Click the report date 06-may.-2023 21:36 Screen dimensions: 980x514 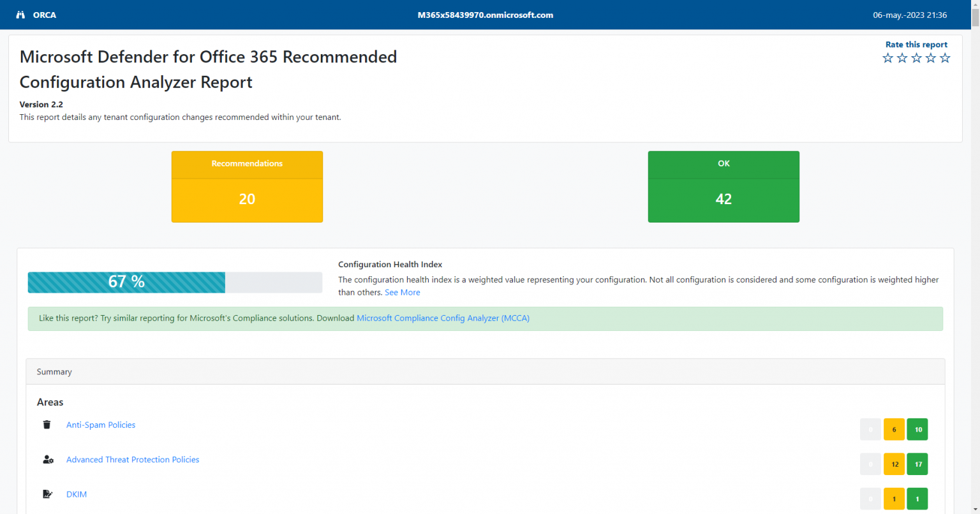coord(910,15)
